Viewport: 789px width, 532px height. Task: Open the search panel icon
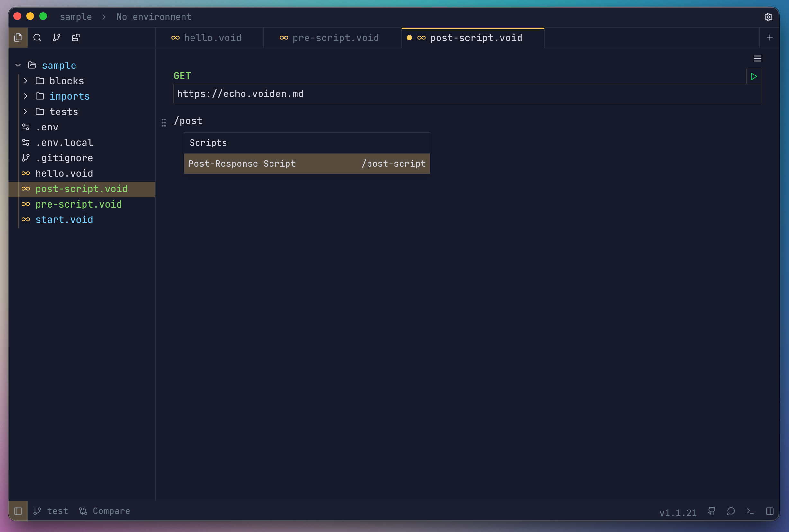37,38
